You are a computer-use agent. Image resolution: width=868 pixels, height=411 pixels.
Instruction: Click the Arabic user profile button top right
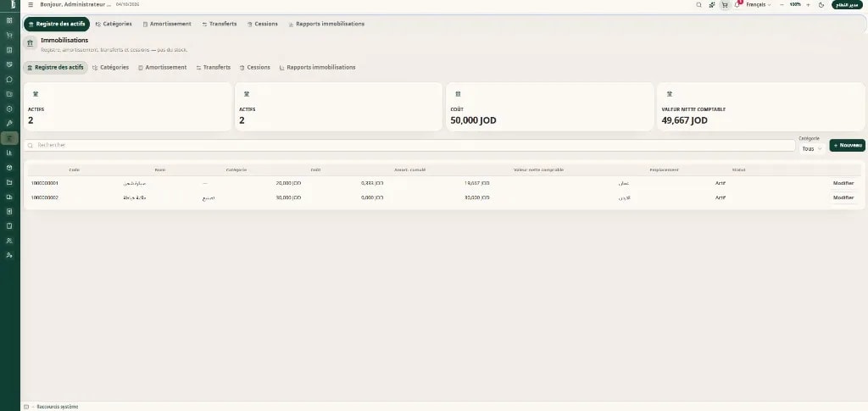coord(848,4)
